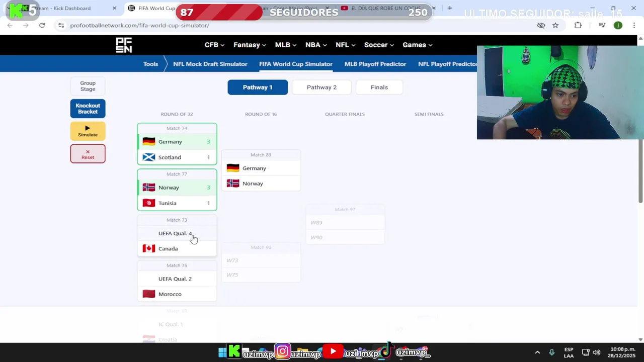Open clock showing 10:08 p.m.
This screenshot has height=362, width=644.
(622, 352)
